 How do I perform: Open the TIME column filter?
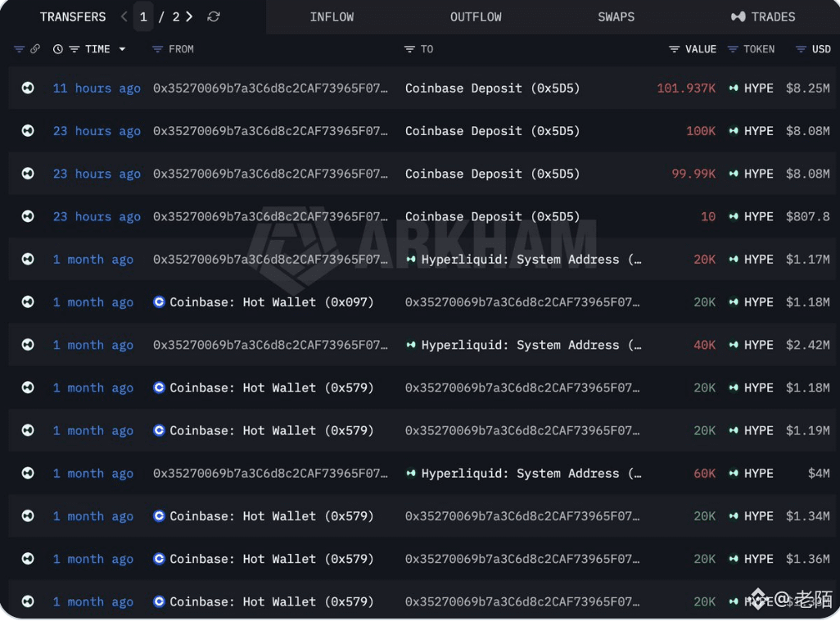(75, 49)
